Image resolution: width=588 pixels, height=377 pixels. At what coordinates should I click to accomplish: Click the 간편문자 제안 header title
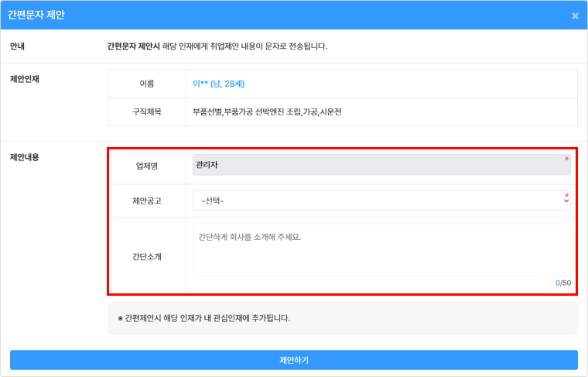click(36, 15)
